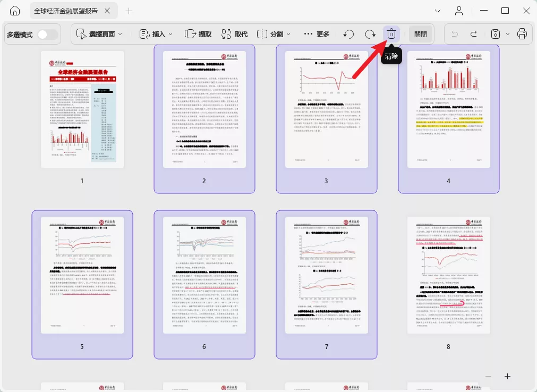Click the 擷取 extract button
Image resolution: width=537 pixels, height=392 pixels.
point(198,34)
